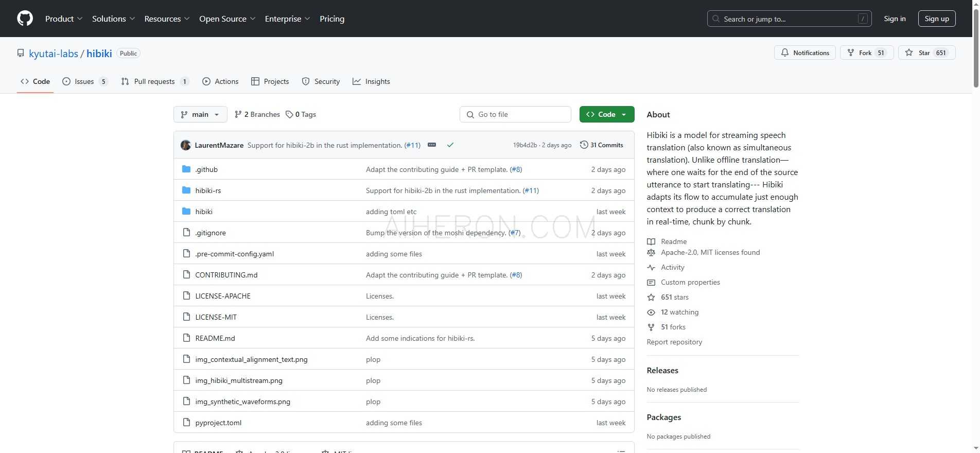980x453 pixels.
Task: Open img_contextual_alignment_text.png file
Action: (x=251, y=359)
